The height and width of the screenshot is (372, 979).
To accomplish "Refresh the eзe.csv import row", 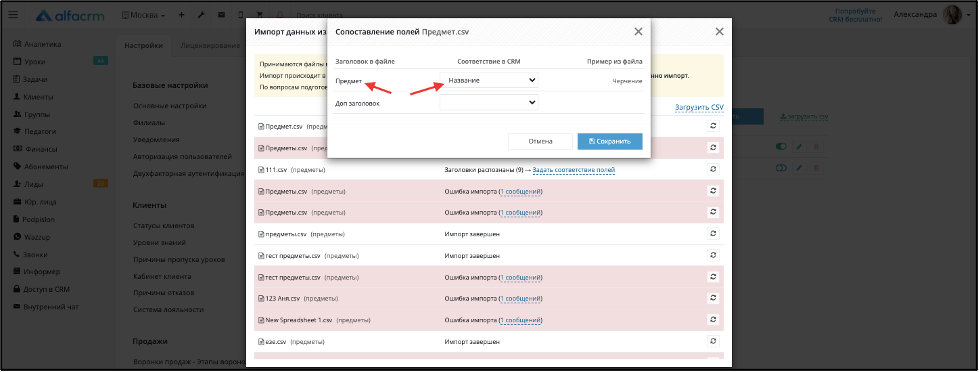I will pos(714,341).
